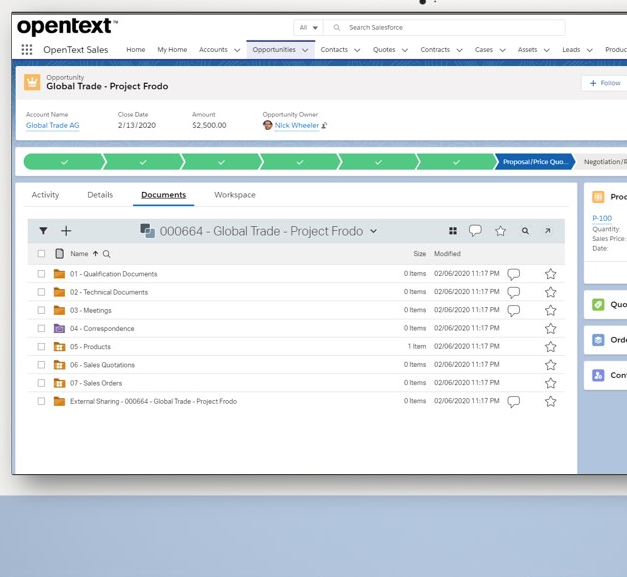Check the box for 07 - Sales Orders
Image resolution: width=627 pixels, height=577 pixels.
point(41,383)
